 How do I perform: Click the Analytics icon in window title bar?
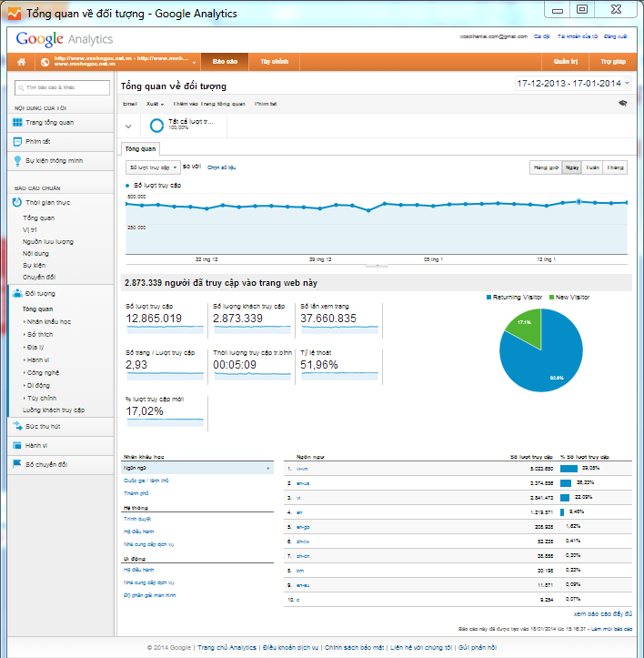pos(15,14)
